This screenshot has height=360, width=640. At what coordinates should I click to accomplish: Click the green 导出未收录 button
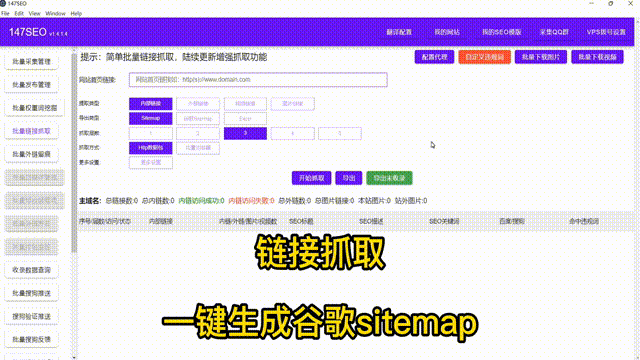[389, 178]
